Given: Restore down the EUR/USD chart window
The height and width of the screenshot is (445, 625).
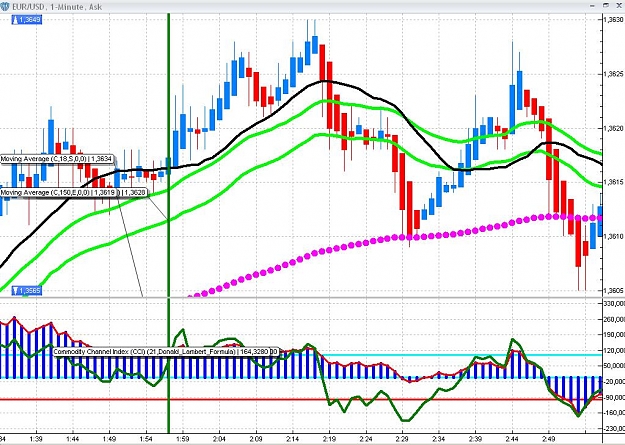Looking at the screenshot, I should pyautogui.click(x=606, y=5).
